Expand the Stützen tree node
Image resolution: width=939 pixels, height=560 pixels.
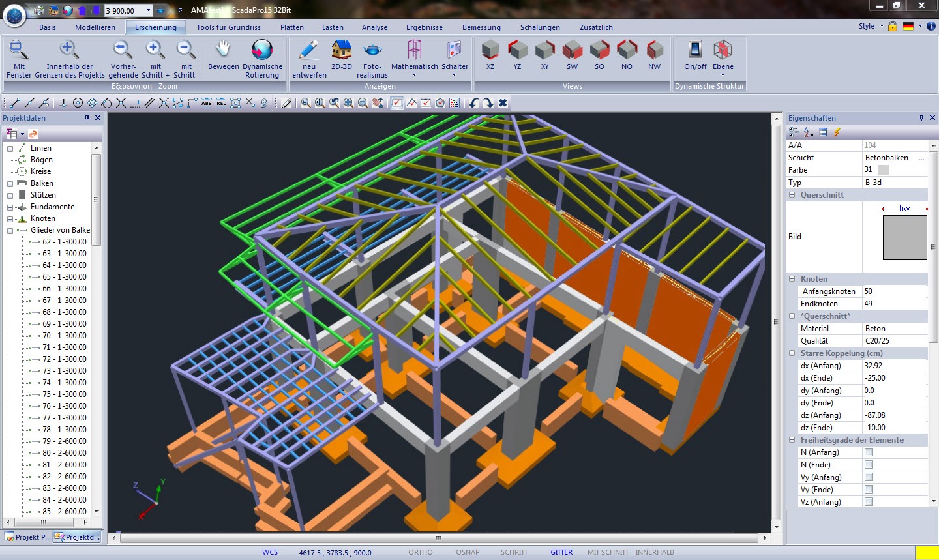tap(10, 195)
